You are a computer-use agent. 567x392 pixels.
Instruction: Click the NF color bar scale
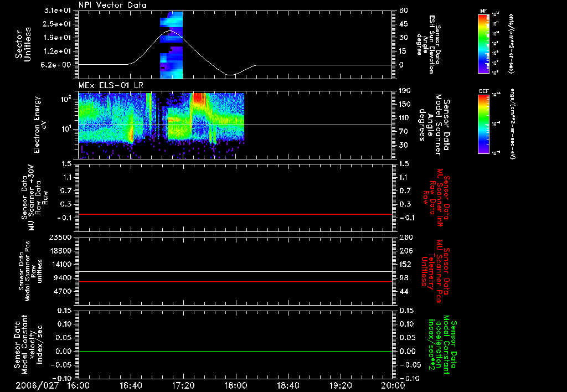tap(484, 43)
